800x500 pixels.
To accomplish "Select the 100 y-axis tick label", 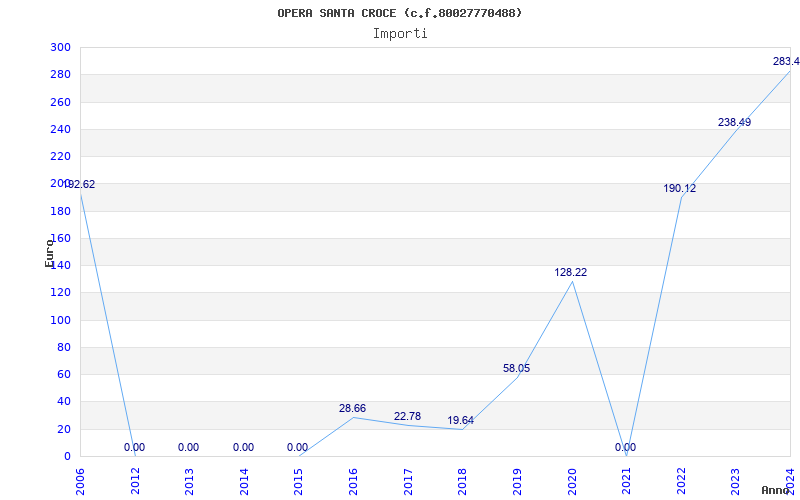I will coord(60,320).
